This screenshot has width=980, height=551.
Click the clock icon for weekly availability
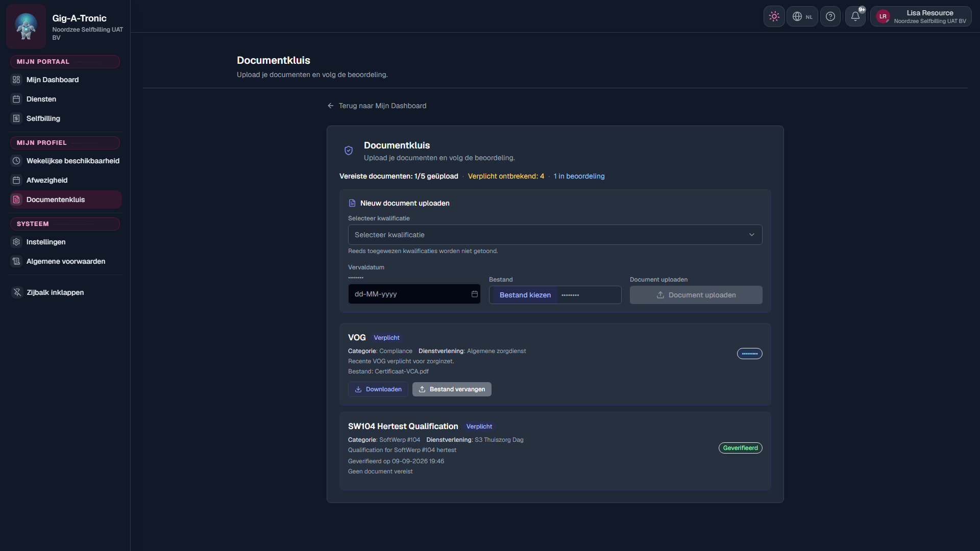click(16, 161)
